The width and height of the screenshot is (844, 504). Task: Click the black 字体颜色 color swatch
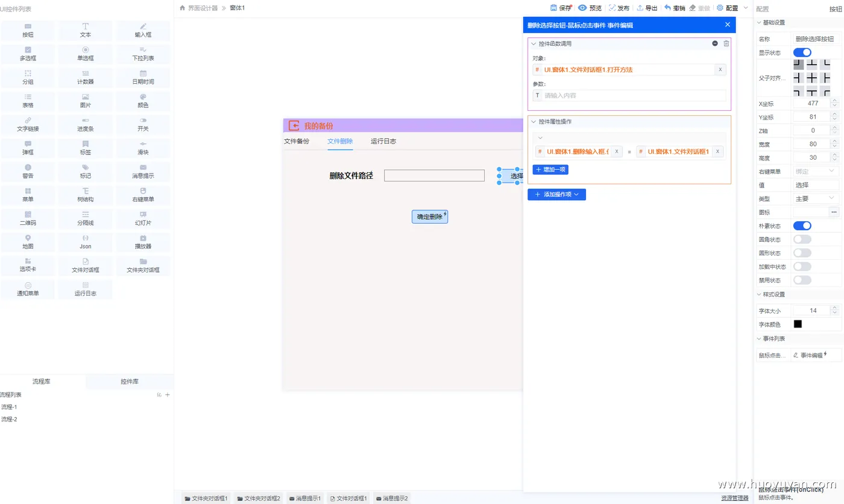(798, 324)
